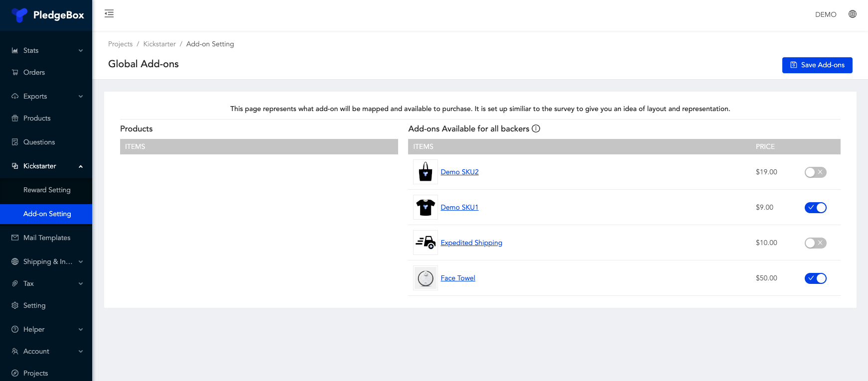Switch off the Face Towel add-on toggle
The height and width of the screenshot is (381, 868).
point(815,278)
